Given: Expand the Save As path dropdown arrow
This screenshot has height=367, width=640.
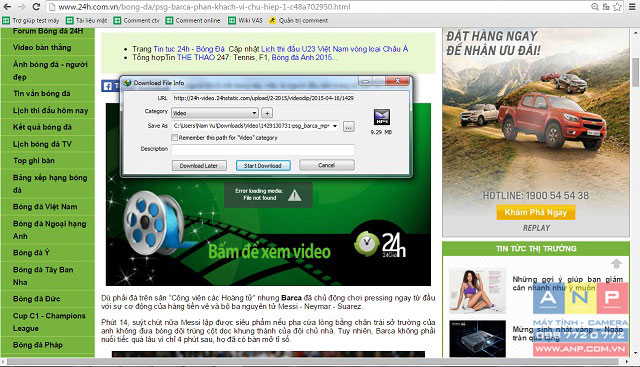Looking at the screenshot, I should point(335,126).
